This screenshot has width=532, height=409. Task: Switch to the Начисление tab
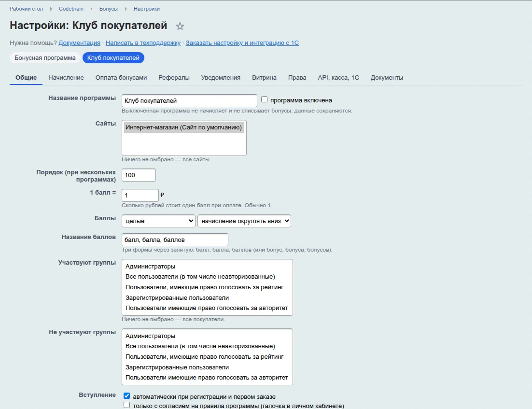point(66,78)
